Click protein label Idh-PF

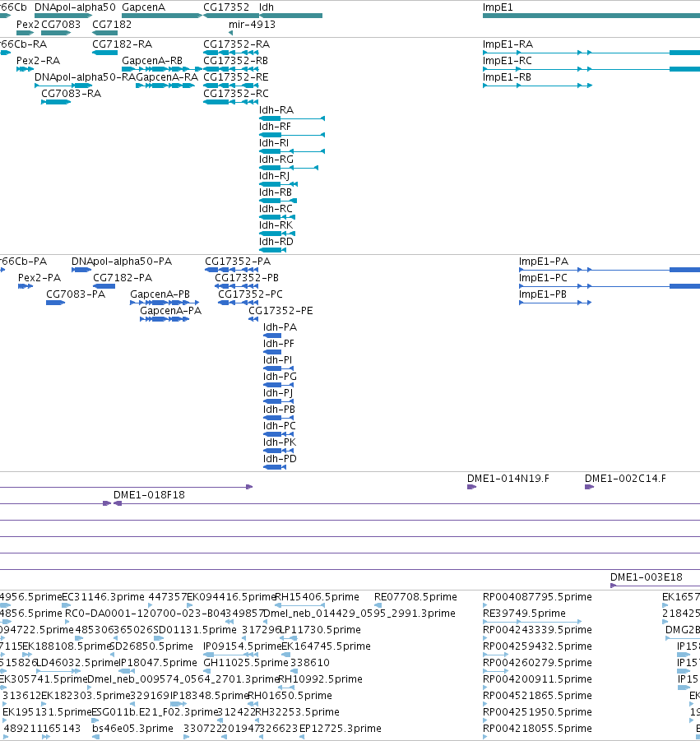click(278, 344)
